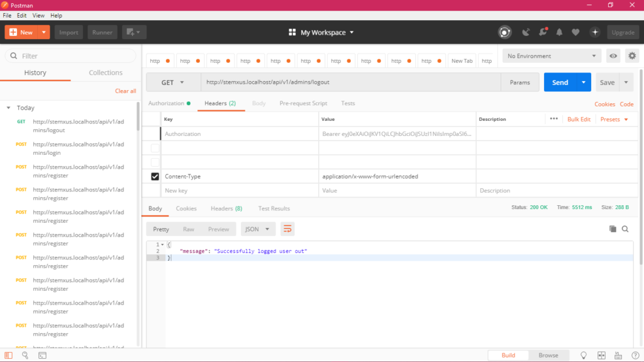This screenshot has width=644, height=362.
Task: Open the View menu
Action: (x=38, y=15)
